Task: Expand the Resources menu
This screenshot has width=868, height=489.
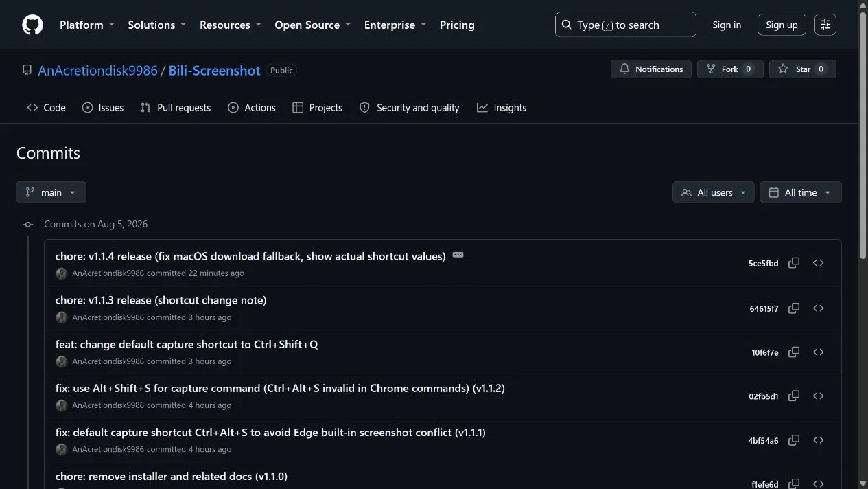Action: pyautogui.click(x=231, y=25)
